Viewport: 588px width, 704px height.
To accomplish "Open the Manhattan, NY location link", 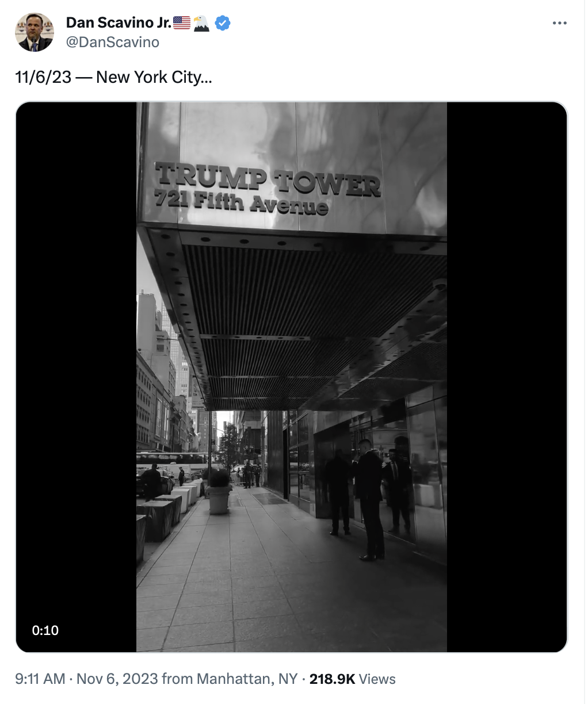I will [x=247, y=679].
